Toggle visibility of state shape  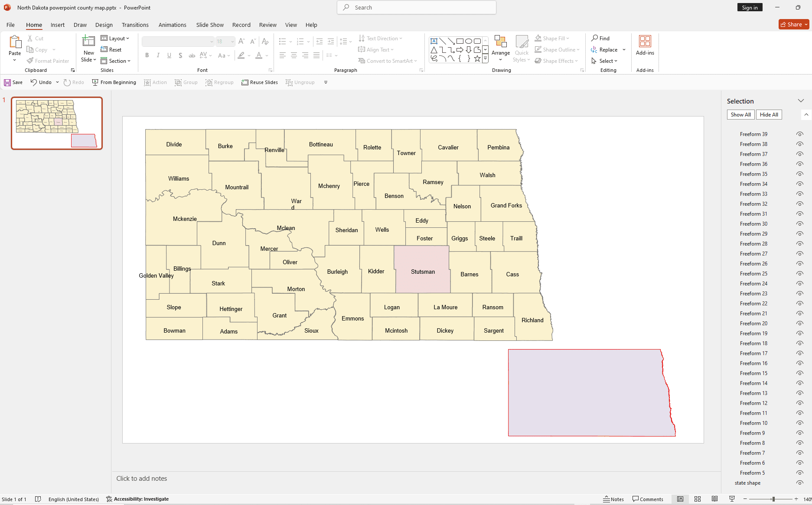[x=800, y=483]
